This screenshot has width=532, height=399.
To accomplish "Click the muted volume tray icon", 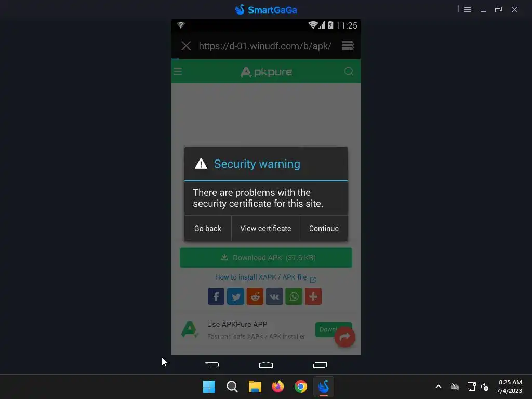I will [485, 387].
